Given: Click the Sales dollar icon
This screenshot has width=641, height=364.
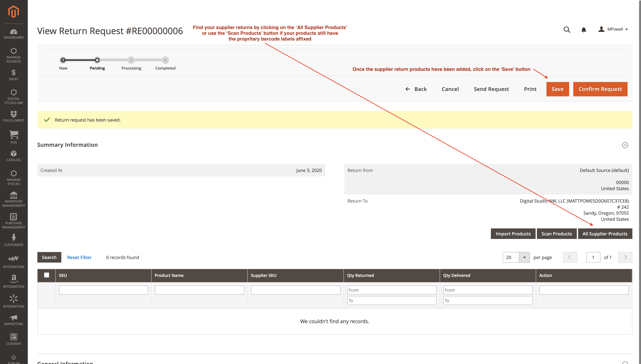Looking at the screenshot, I should coord(14,75).
